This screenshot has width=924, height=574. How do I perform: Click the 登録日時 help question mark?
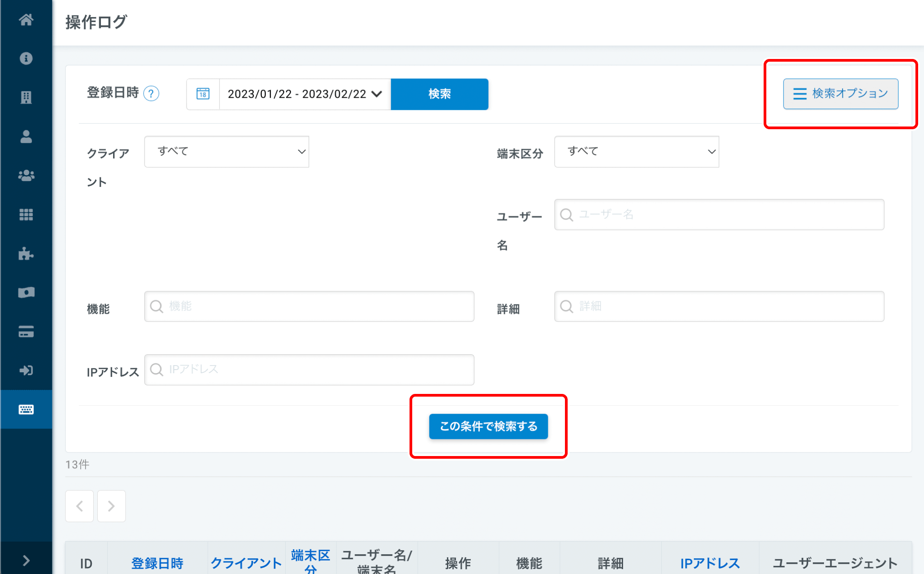(x=151, y=94)
